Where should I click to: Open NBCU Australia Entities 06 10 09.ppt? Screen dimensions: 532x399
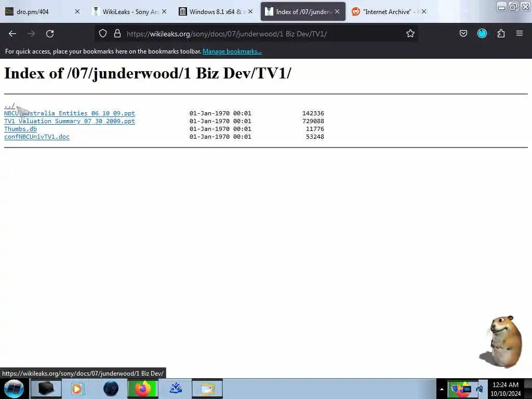tap(70, 113)
